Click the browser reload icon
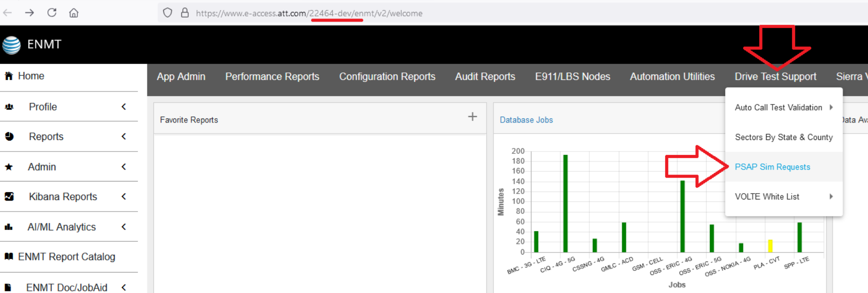 pyautogui.click(x=52, y=13)
